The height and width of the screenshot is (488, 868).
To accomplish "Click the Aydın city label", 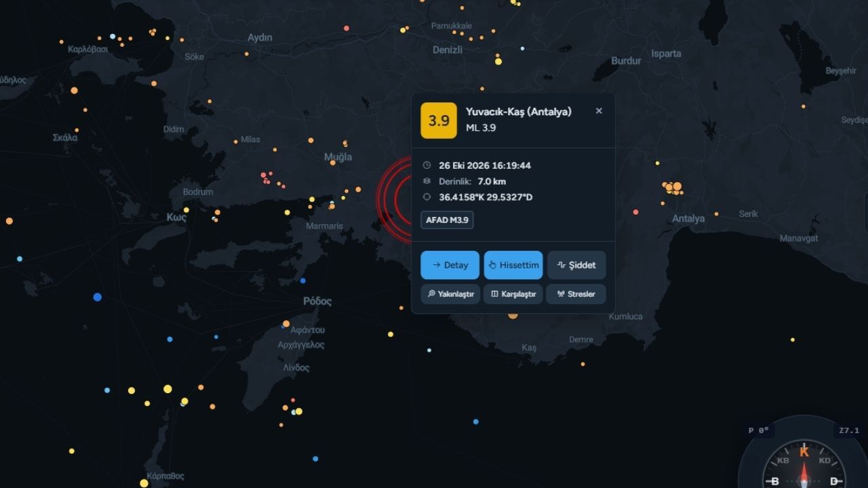I will [260, 37].
